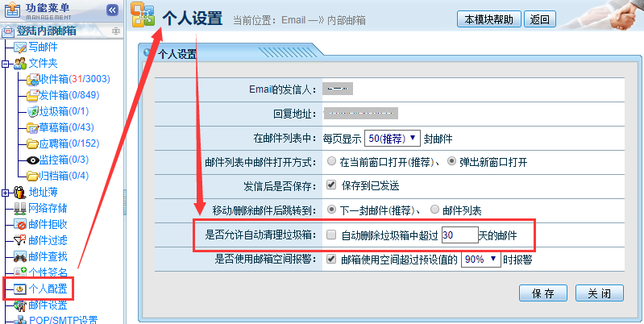Click the POP/SMTP设置 icon
The height and width of the screenshot is (324, 644).
coord(20,320)
